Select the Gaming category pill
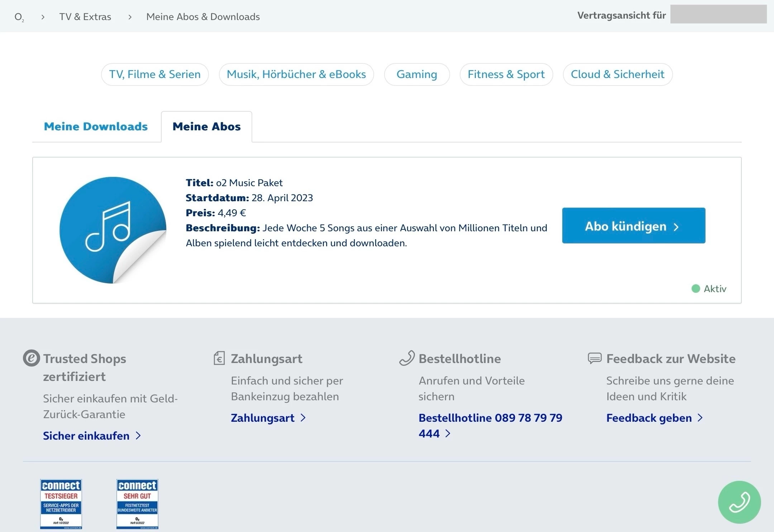 tap(417, 74)
